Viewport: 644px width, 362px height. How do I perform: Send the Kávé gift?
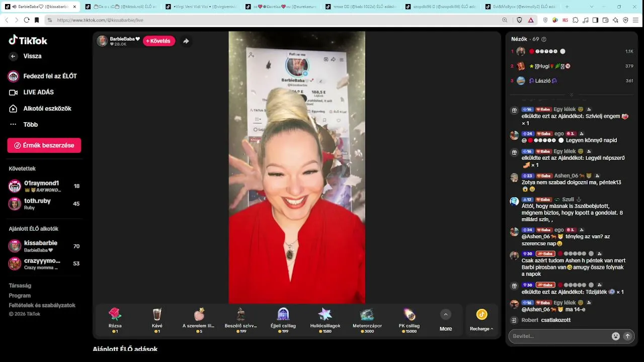157,320
